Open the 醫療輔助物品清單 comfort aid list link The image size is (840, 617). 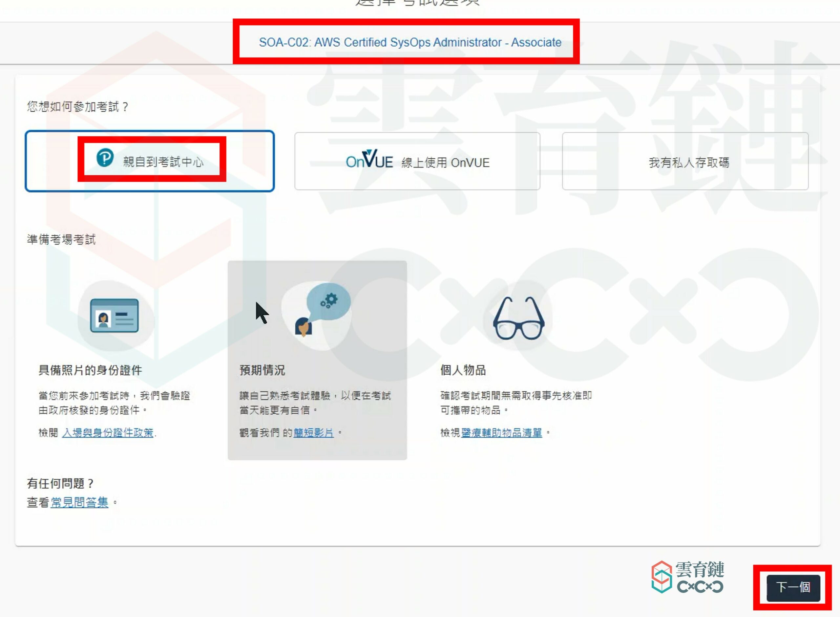pos(501,432)
